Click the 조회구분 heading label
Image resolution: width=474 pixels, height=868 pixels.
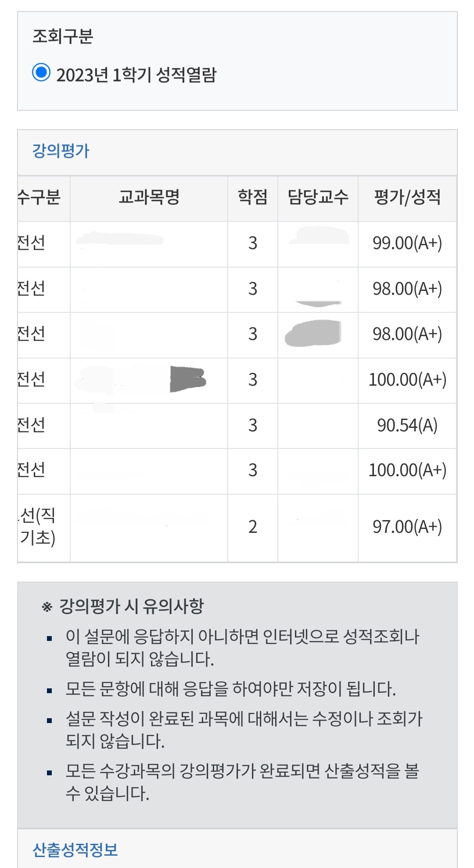tap(63, 36)
